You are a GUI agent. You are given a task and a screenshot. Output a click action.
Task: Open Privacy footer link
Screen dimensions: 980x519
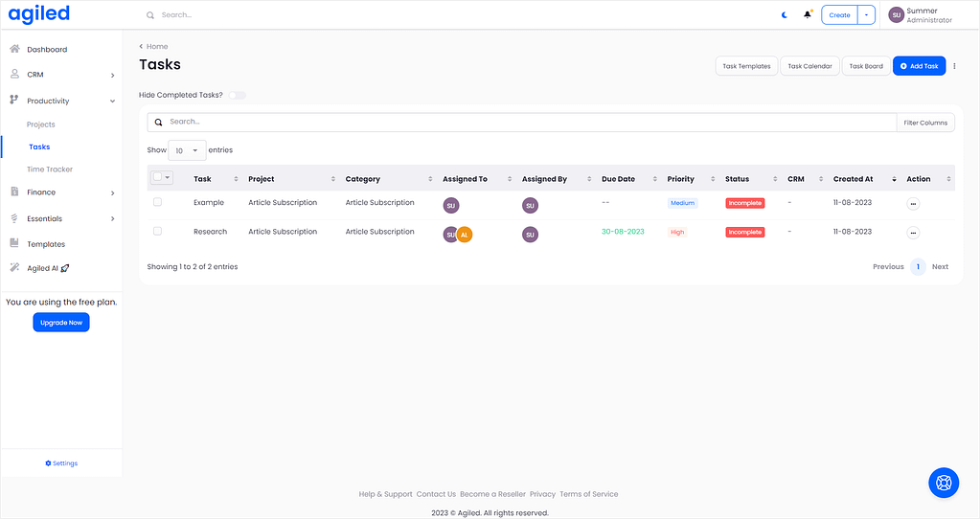coord(542,494)
